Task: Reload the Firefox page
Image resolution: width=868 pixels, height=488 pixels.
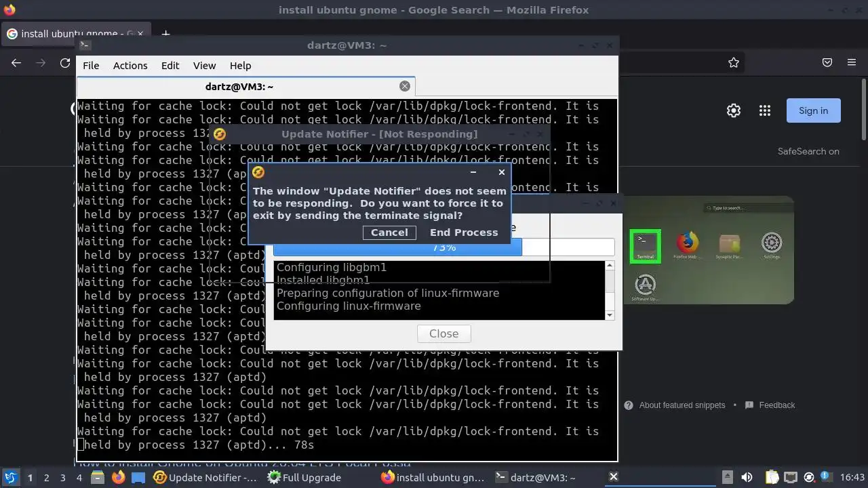Action: [x=65, y=62]
